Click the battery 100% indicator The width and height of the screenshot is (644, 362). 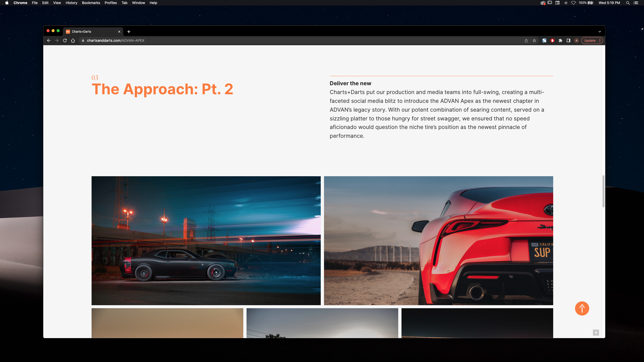tap(586, 3)
